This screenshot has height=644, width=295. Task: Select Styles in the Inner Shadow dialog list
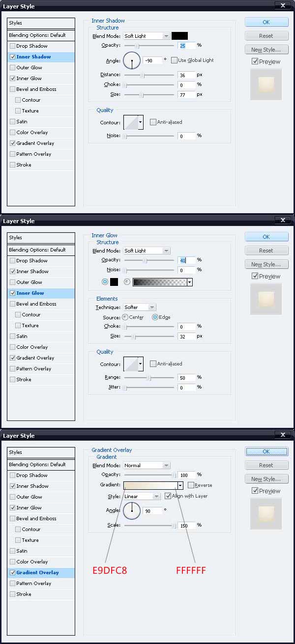(41, 23)
